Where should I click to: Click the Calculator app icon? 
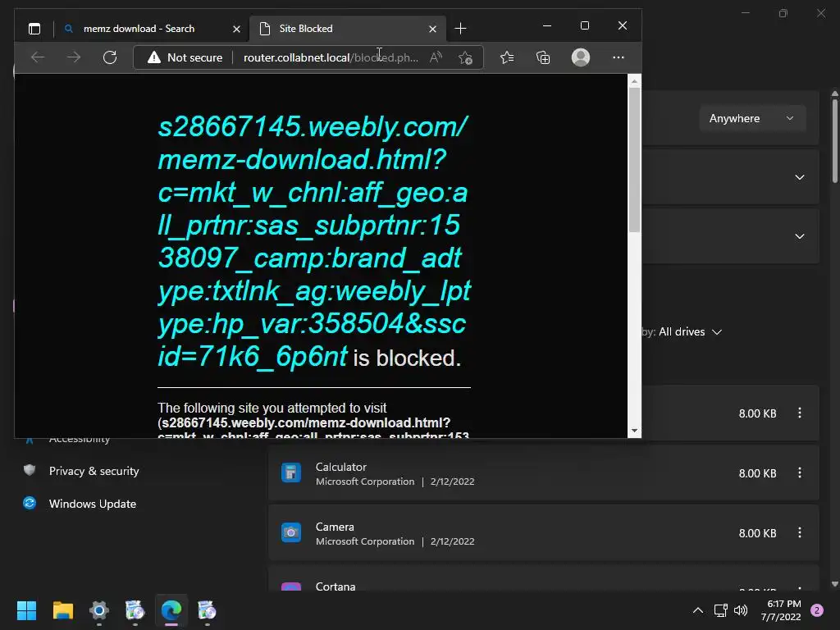pos(291,473)
